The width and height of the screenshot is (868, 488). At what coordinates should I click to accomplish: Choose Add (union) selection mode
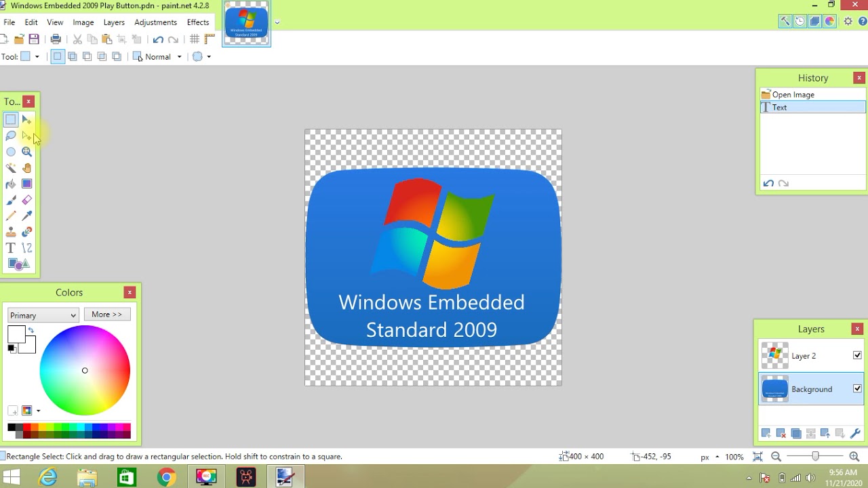tap(72, 57)
